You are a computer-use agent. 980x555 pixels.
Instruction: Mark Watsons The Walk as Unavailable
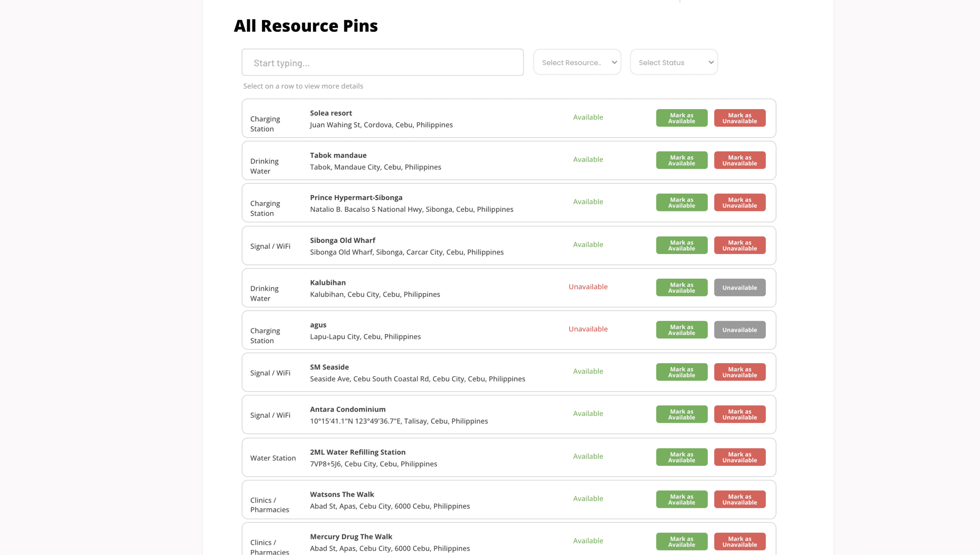coord(739,500)
